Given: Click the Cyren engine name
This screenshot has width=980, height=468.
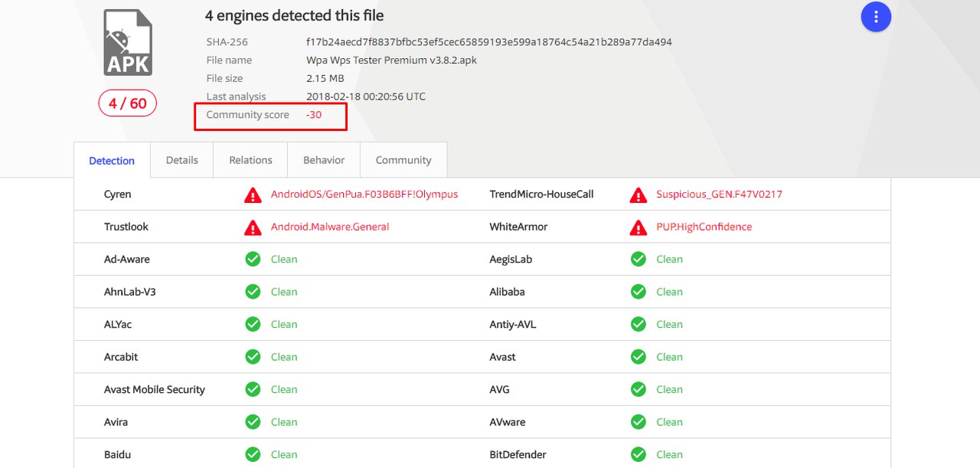Looking at the screenshot, I should pyautogui.click(x=118, y=195).
